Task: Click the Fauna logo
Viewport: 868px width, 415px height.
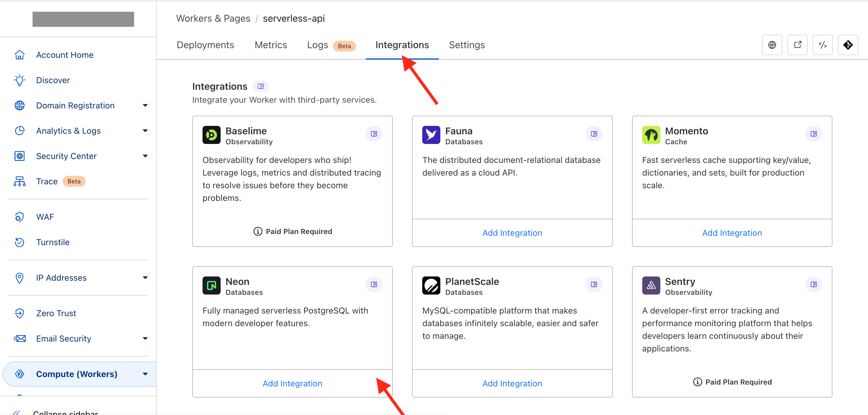Action: 431,135
